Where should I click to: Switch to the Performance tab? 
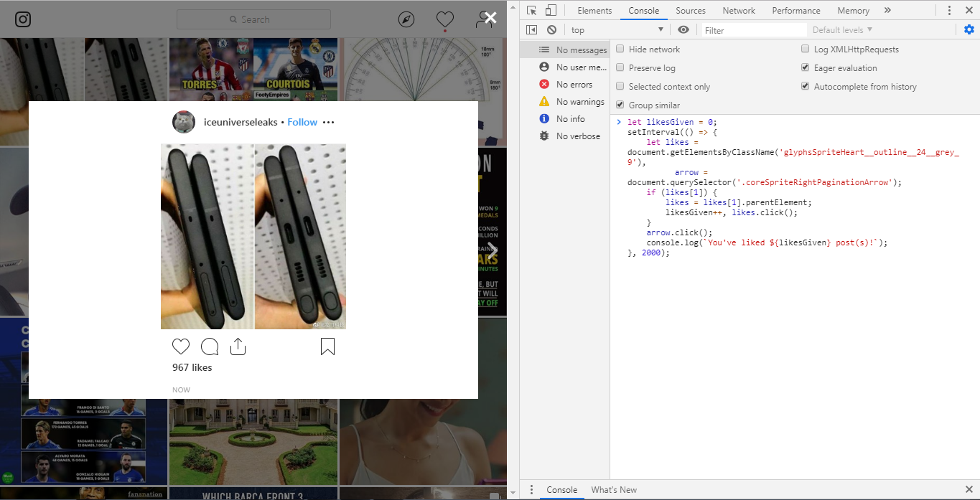[796, 11]
